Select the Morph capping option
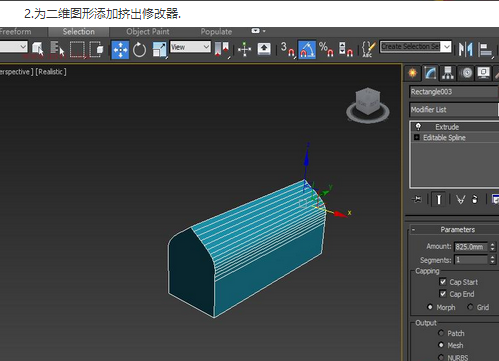The width and height of the screenshot is (499, 361). coord(430,307)
